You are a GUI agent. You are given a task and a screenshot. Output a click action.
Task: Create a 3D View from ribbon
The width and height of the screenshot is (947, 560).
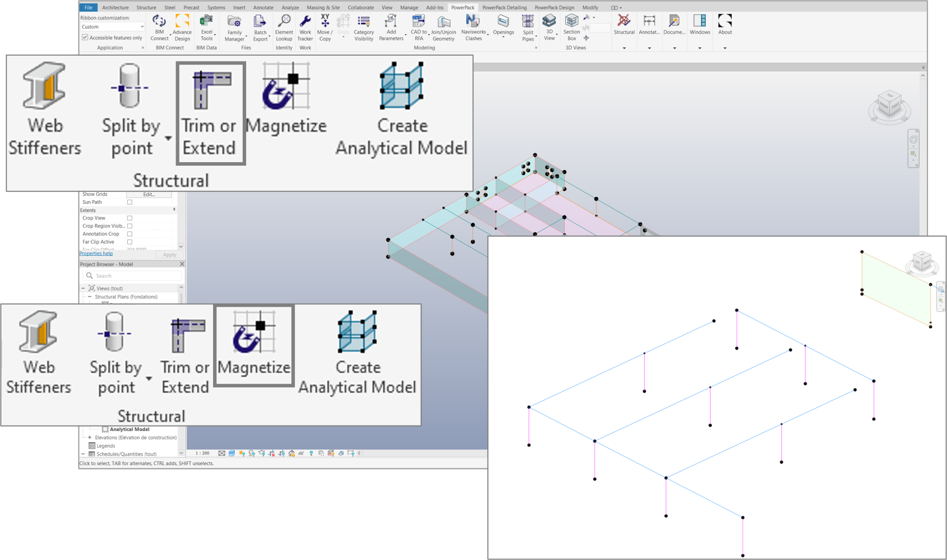[549, 28]
